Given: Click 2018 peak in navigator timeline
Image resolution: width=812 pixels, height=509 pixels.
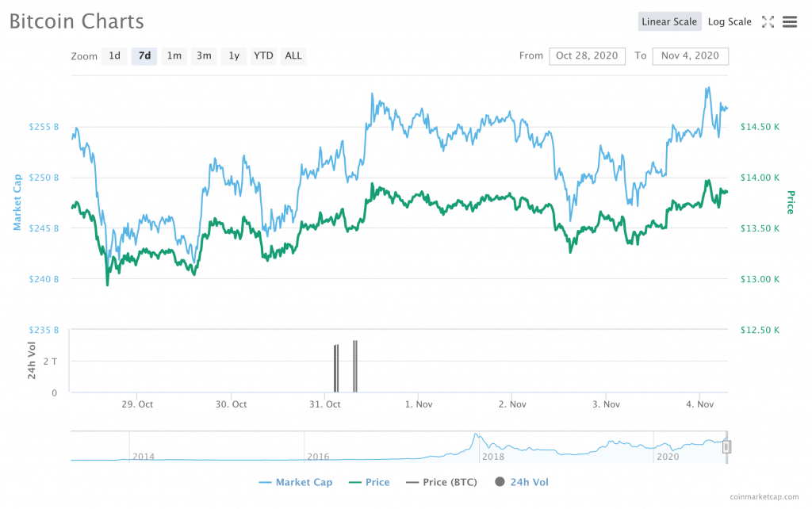Looking at the screenshot, I should 475,435.
